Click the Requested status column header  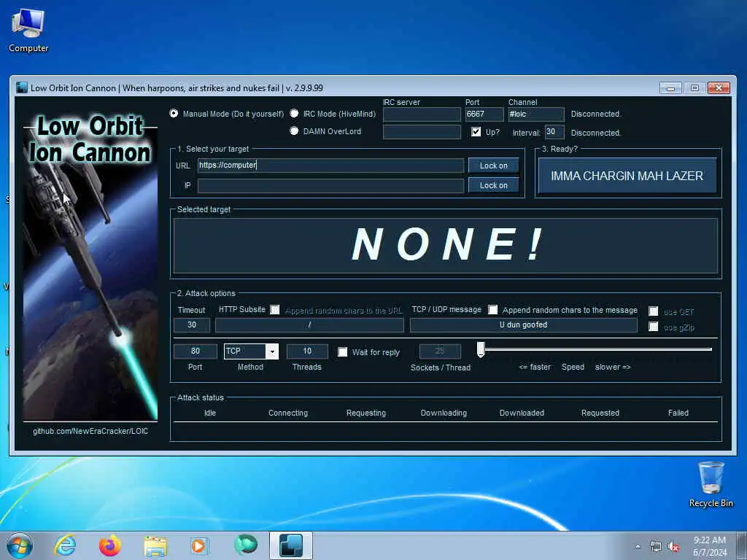click(x=600, y=413)
